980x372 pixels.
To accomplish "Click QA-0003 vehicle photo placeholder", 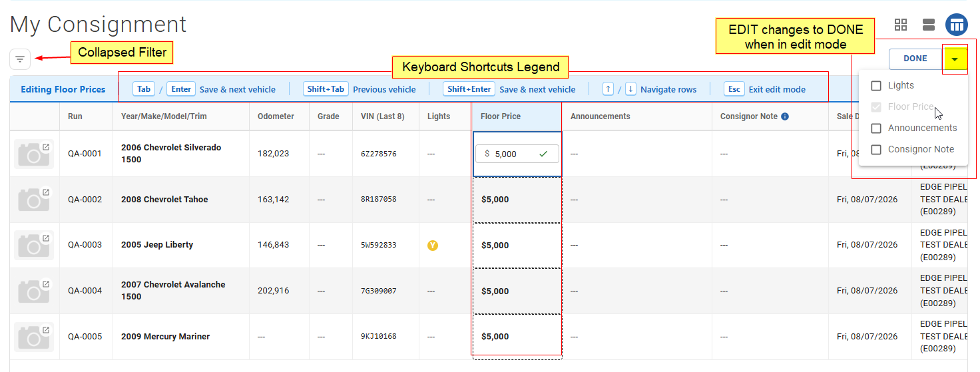I will [x=33, y=246].
